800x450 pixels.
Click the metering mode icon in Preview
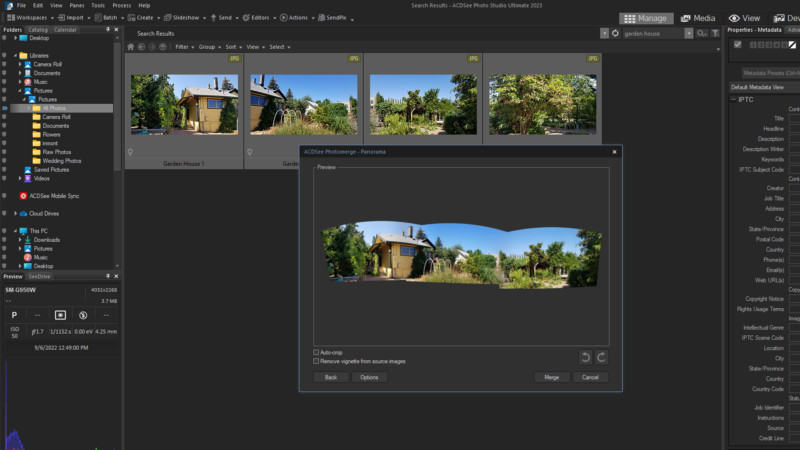[x=60, y=315]
